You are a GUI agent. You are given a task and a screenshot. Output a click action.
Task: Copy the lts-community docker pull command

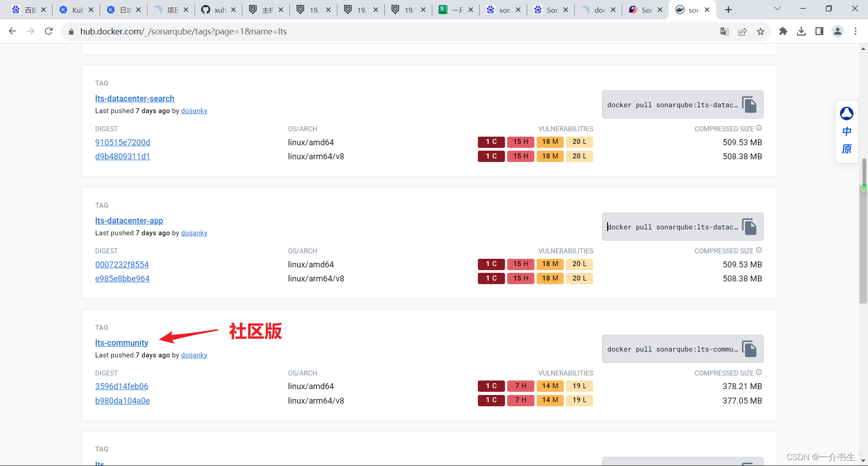749,349
